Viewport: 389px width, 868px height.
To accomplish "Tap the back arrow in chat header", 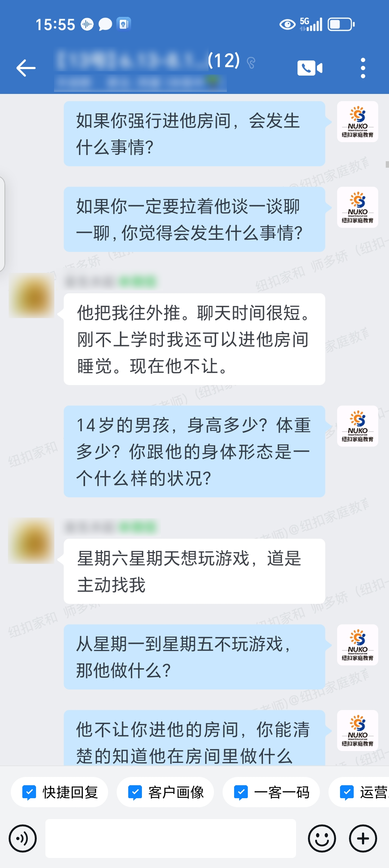I will (26, 68).
